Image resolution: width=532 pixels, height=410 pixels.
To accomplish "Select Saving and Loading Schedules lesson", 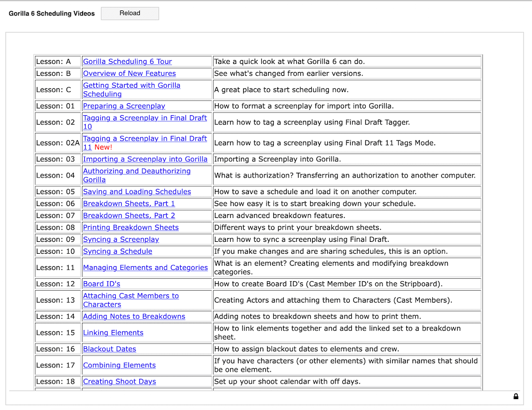I will tap(137, 192).
